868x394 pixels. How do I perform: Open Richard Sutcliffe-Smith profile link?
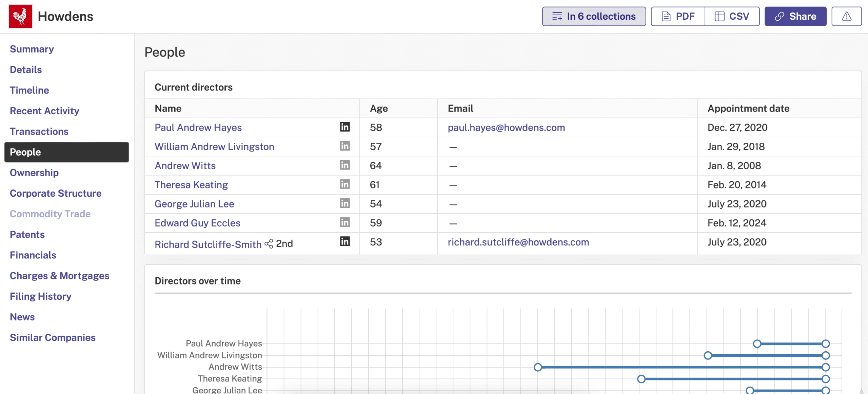pyautogui.click(x=208, y=244)
